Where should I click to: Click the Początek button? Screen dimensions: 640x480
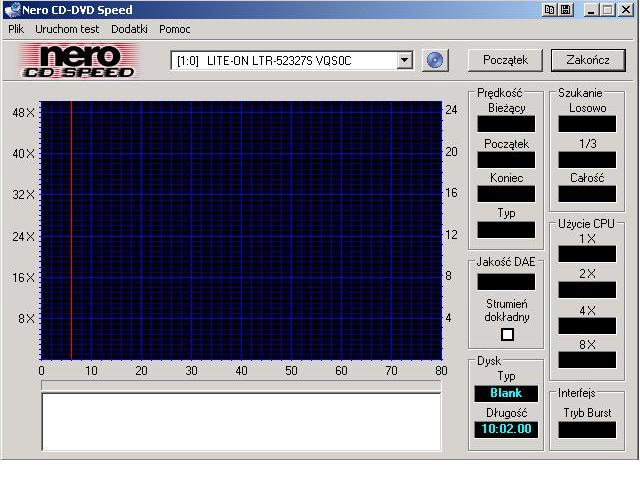tap(505, 60)
